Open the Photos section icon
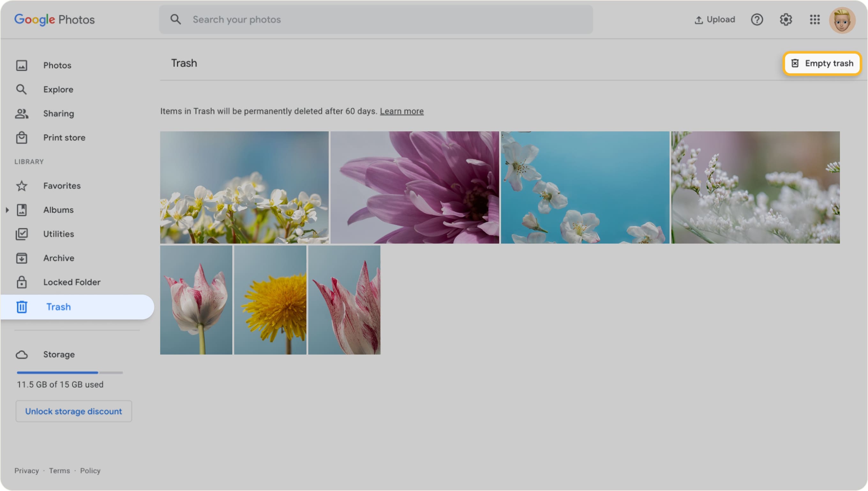 click(x=22, y=65)
